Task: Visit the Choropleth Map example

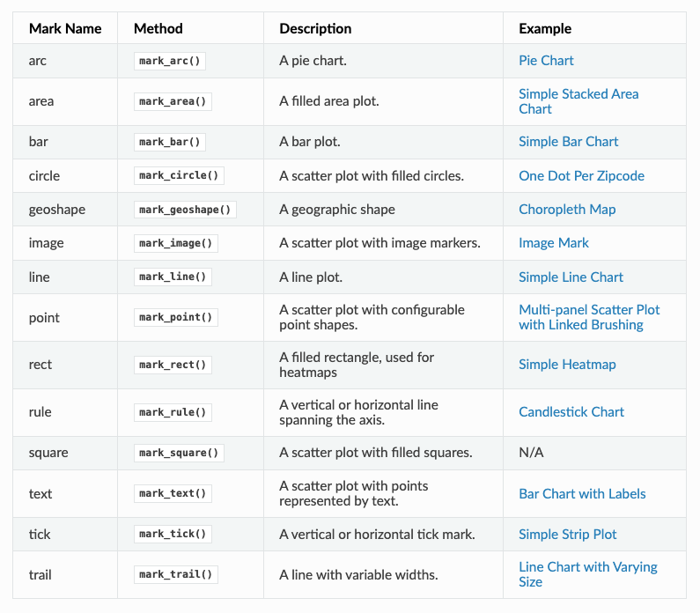Action: 567,210
